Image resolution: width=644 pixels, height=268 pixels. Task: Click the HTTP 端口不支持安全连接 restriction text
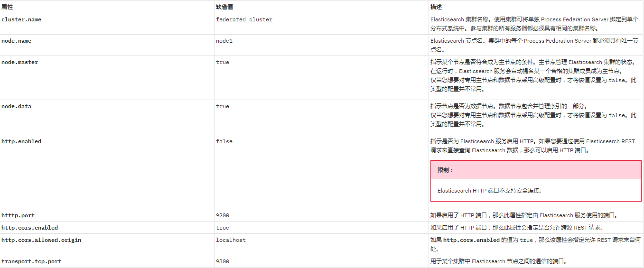(490, 191)
